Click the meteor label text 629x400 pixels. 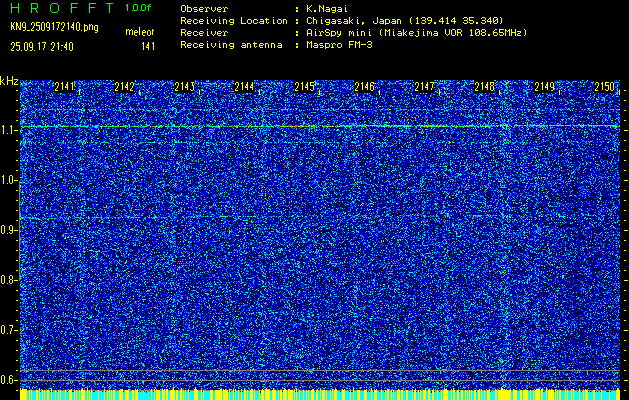140,32
